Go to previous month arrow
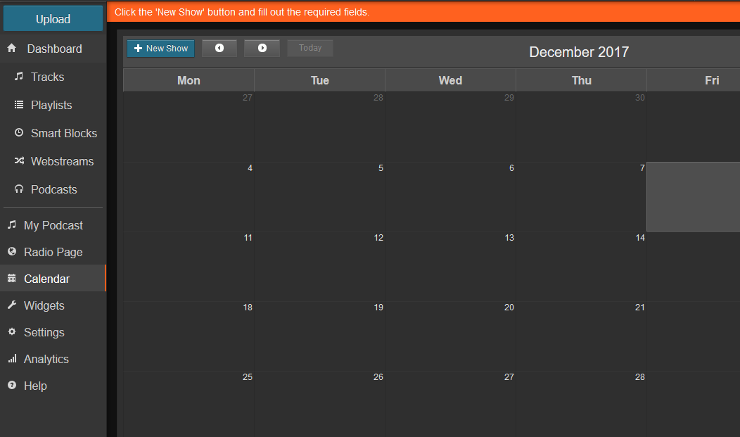This screenshot has height=437, width=740. coord(219,48)
